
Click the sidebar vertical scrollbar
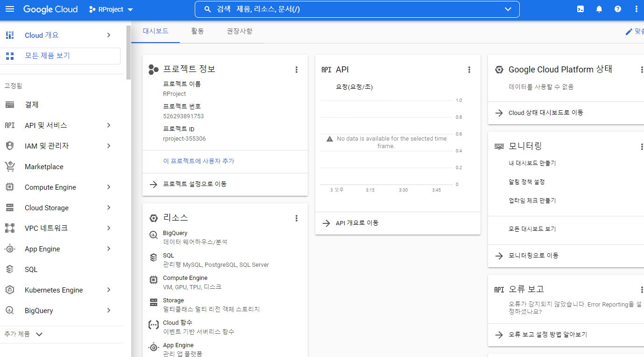pos(128,52)
